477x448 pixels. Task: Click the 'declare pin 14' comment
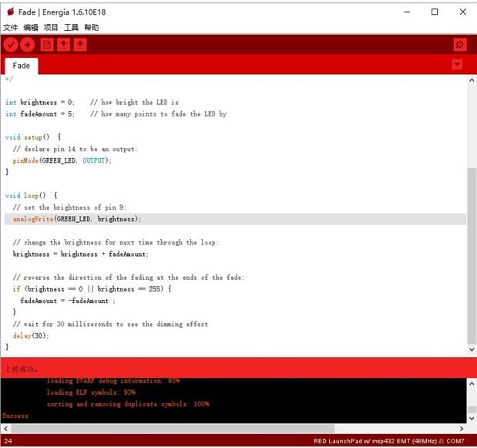tap(75, 149)
